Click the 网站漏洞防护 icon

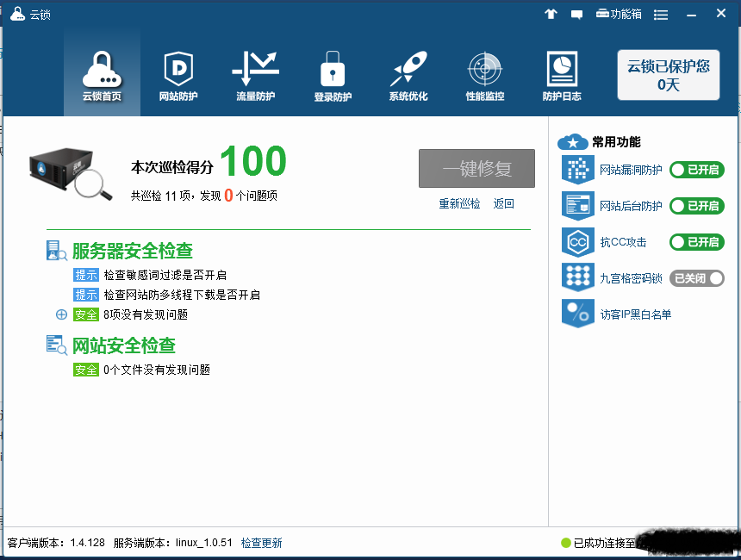pyautogui.click(x=578, y=169)
